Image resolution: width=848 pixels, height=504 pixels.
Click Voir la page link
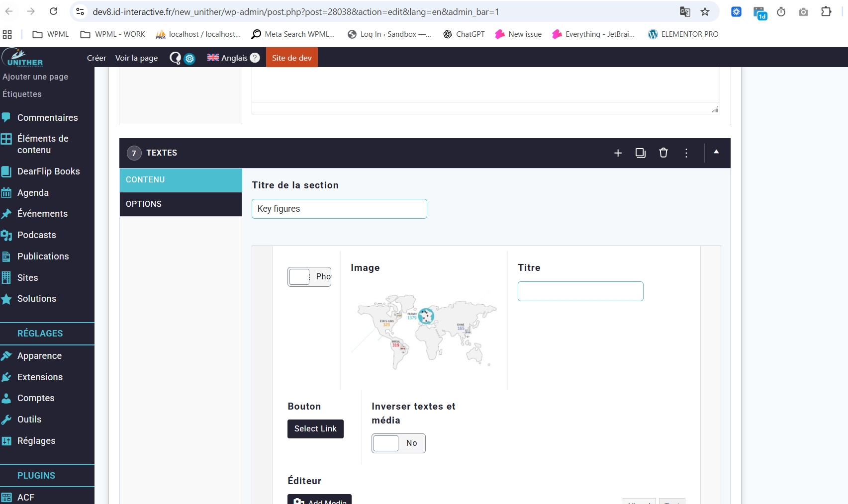[x=136, y=58]
